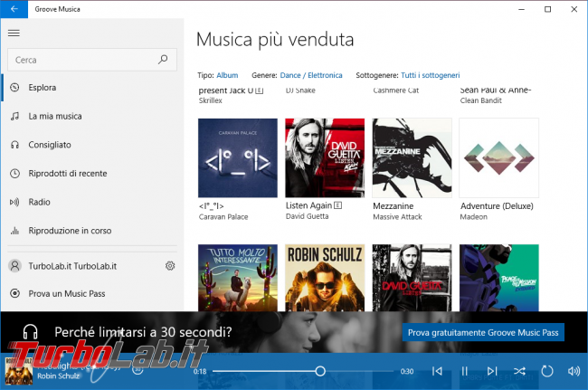
Task: Focus the Cerca search field
Action: (92, 60)
